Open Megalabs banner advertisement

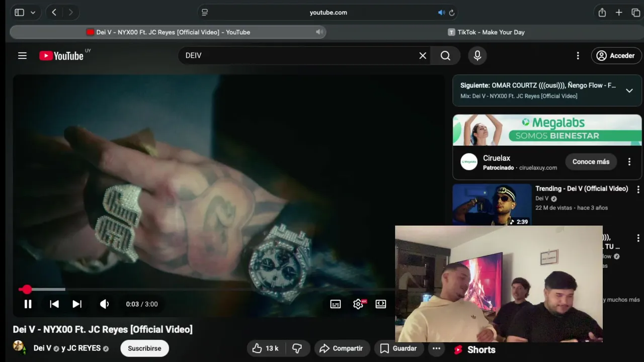(547, 130)
